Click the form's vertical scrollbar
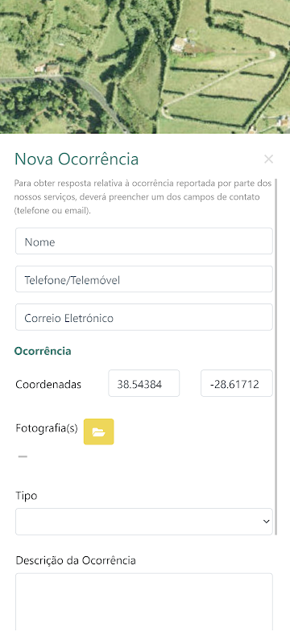This screenshot has width=290, height=644. click(276, 357)
